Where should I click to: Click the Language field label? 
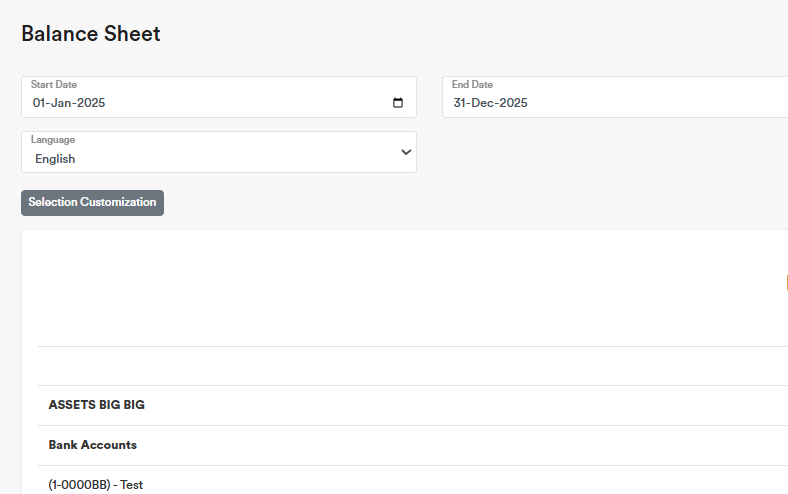click(53, 140)
